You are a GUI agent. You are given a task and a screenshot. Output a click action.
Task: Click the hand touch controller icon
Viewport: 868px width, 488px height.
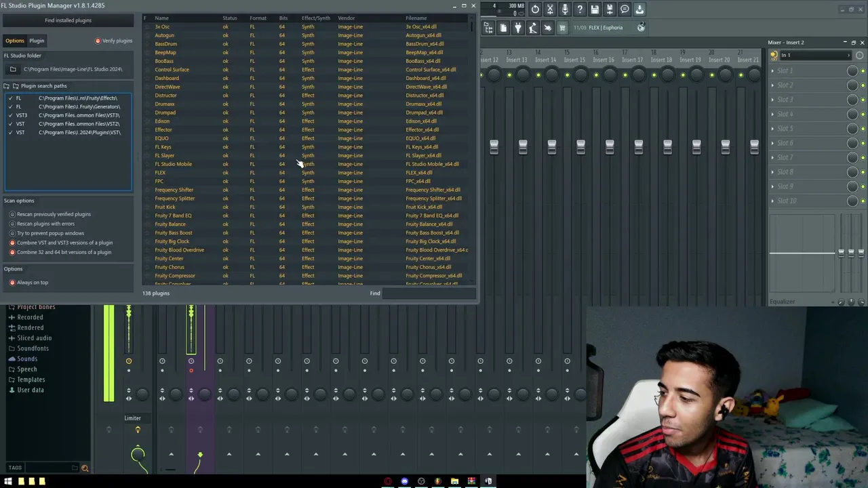click(x=548, y=28)
